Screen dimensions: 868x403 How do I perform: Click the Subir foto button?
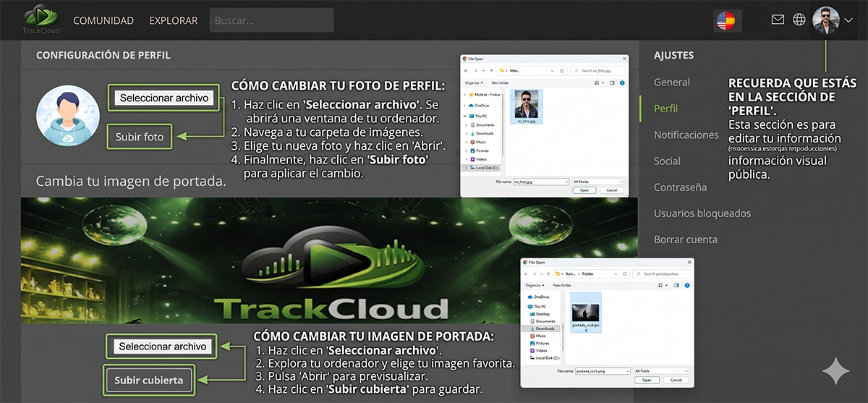(140, 136)
